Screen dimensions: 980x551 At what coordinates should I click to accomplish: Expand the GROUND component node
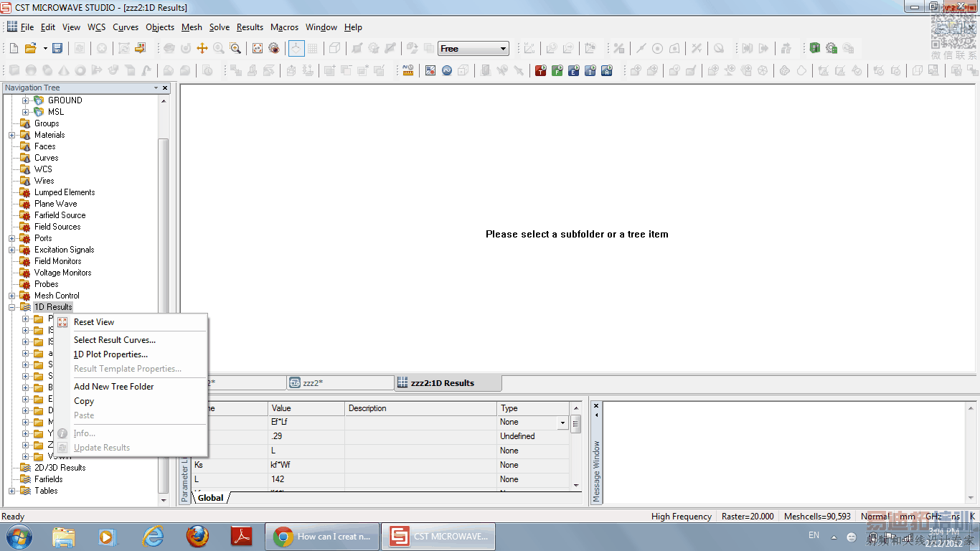coord(26,100)
